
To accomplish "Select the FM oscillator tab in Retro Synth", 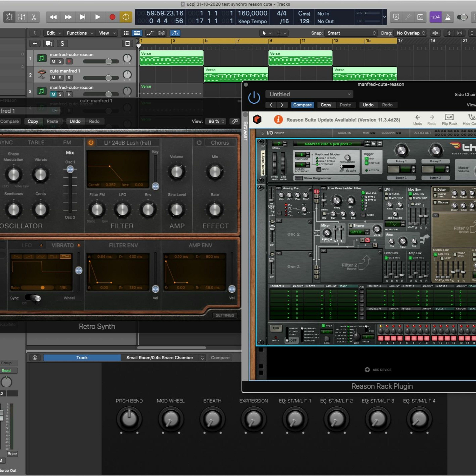I will (x=67, y=143).
